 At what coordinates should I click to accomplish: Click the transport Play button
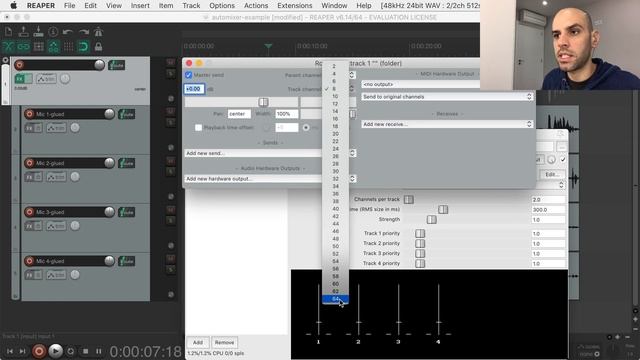(56, 351)
